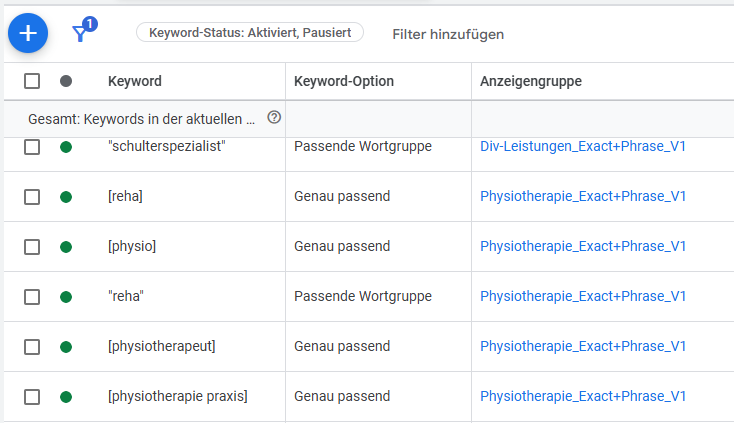Screen dimensions: 734x423
Task: Check the box for [reha] row
Action: (32, 197)
